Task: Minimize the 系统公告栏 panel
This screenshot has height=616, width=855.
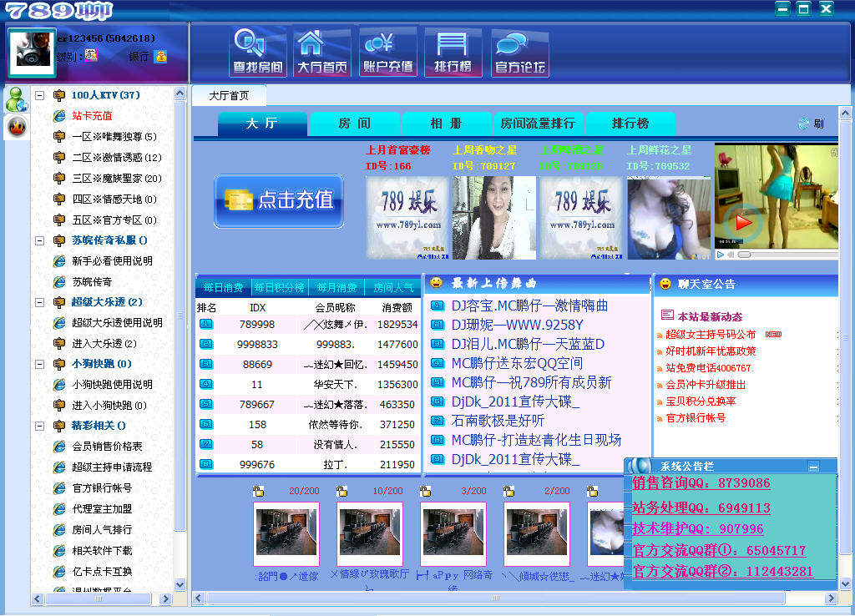Action: tap(813, 467)
